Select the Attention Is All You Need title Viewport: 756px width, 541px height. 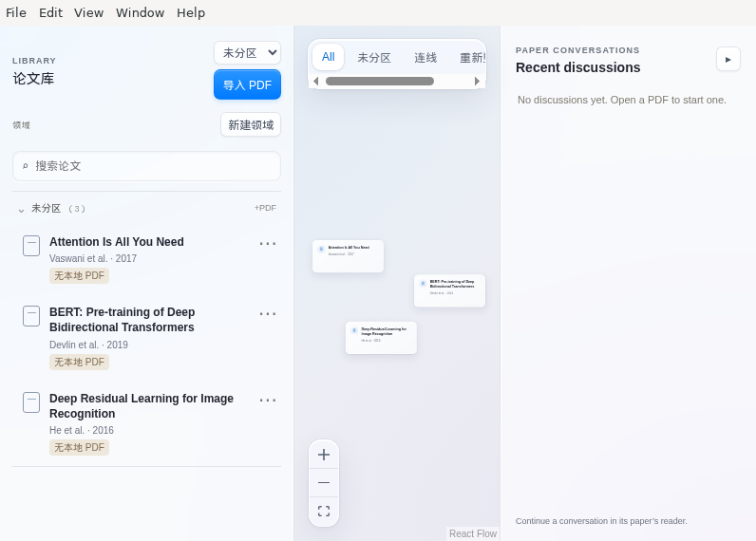coord(117,242)
